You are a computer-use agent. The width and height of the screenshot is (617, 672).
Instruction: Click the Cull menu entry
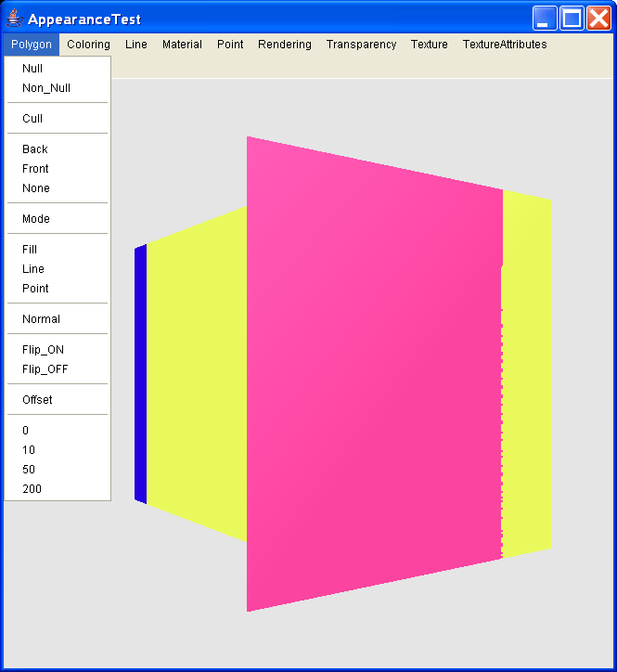click(x=58, y=118)
